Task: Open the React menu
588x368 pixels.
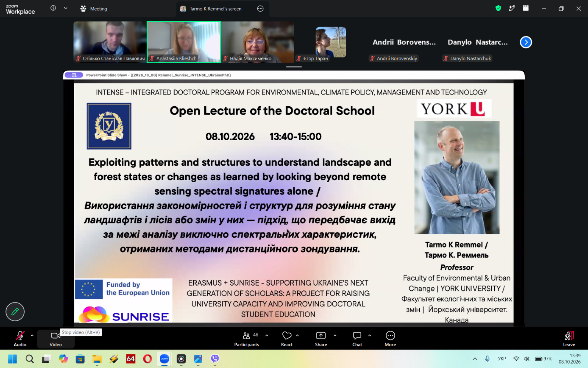Action: coord(287,339)
